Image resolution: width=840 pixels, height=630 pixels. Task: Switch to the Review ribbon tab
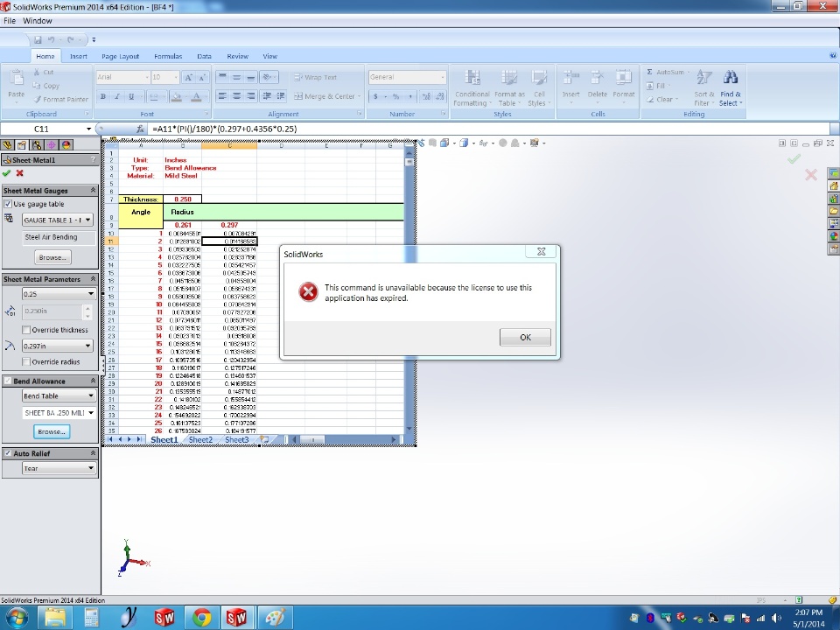coord(237,56)
